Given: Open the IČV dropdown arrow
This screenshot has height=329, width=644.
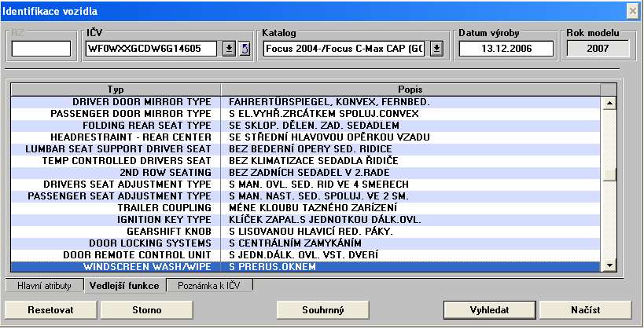Looking at the screenshot, I should coord(228,49).
